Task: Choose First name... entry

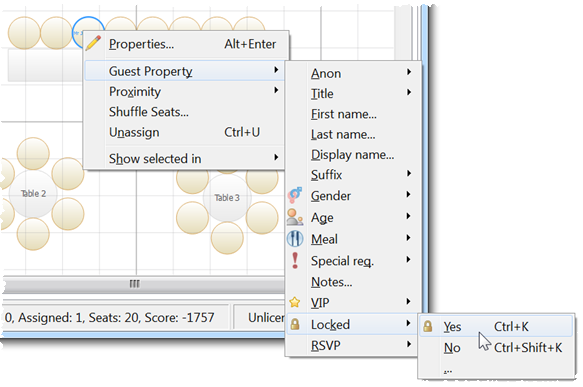Action: pyautogui.click(x=353, y=114)
